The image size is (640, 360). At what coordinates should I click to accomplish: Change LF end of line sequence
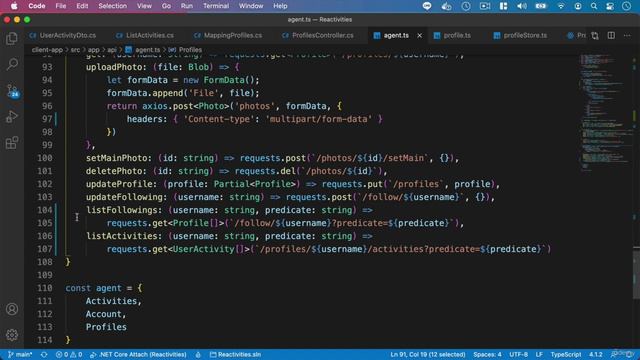[539, 354]
